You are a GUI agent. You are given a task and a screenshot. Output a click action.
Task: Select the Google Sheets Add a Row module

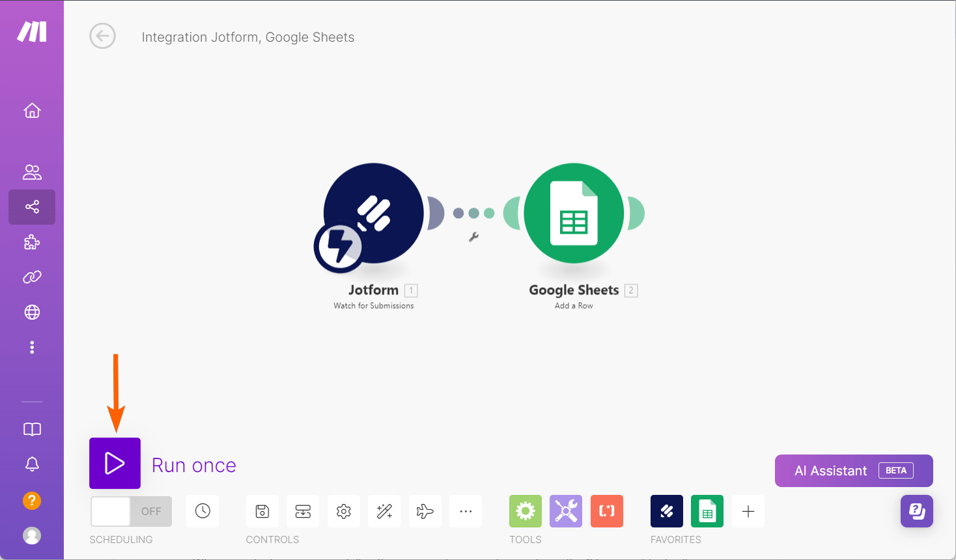(574, 214)
